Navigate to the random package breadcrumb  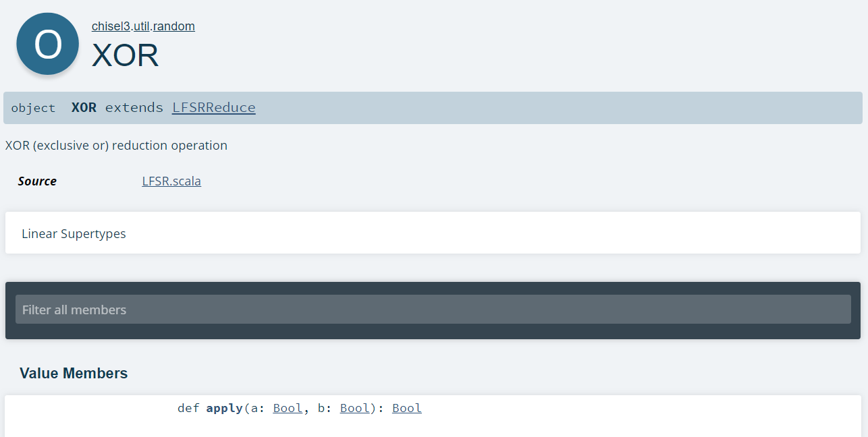(x=174, y=26)
